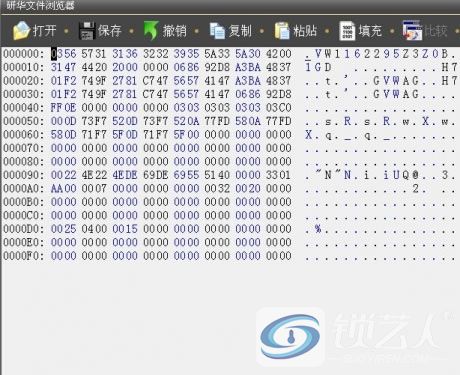Select the 打开 text label in toolbar

[x=44, y=31]
